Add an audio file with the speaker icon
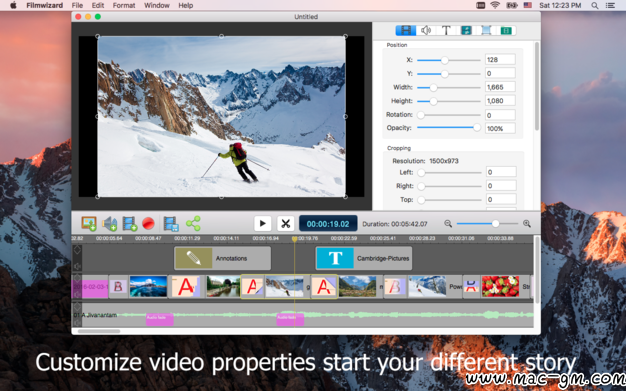 click(x=109, y=223)
